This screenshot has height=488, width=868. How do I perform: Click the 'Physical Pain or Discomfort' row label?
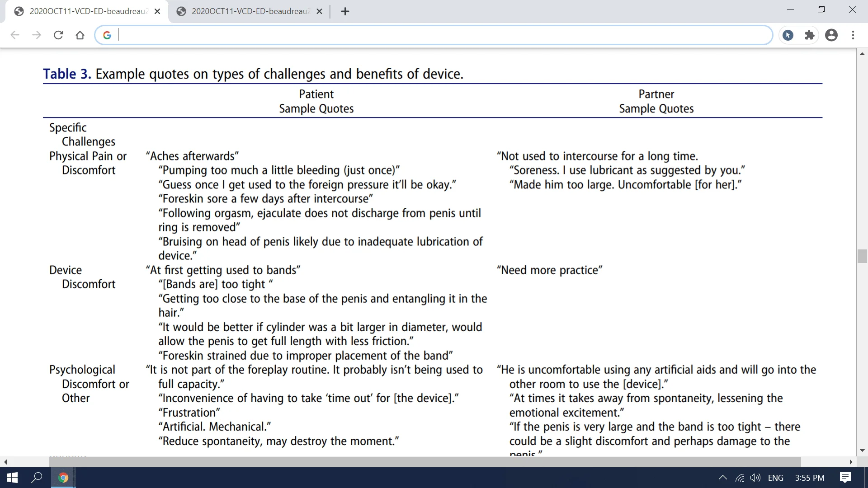[x=88, y=163]
